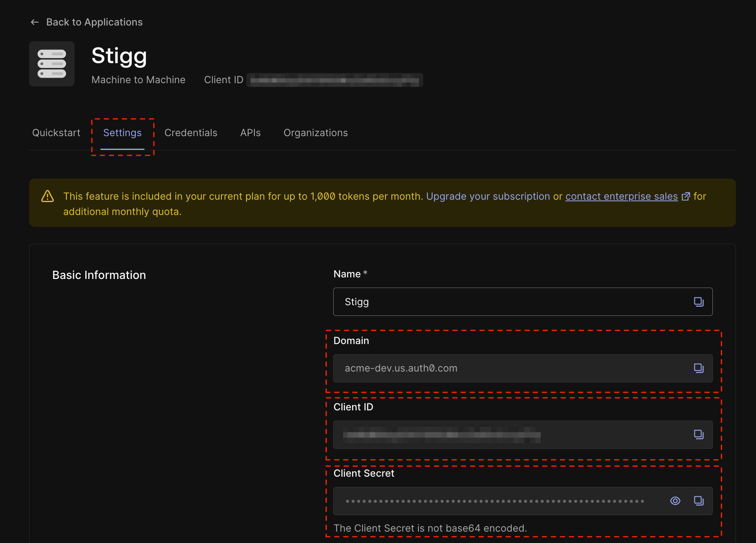Copy the Client Secret value
756x543 pixels.
[x=699, y=501]
